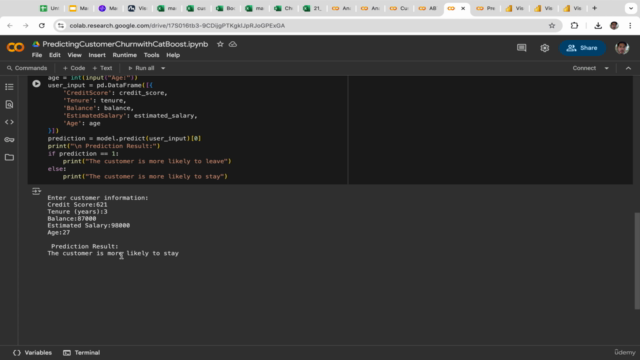This screenshot has width=640, height=360.
Task: Click the cell output options icon
Action: point(36,191)
